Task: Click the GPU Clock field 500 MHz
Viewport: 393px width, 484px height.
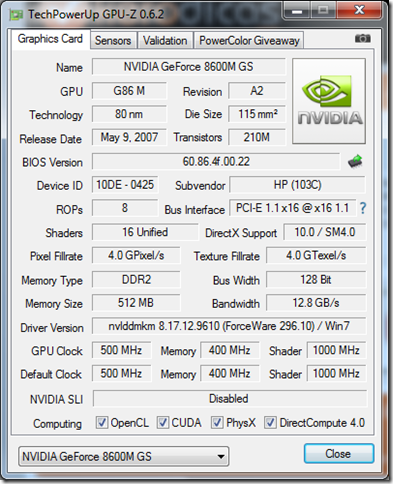Action: [121, 350]
